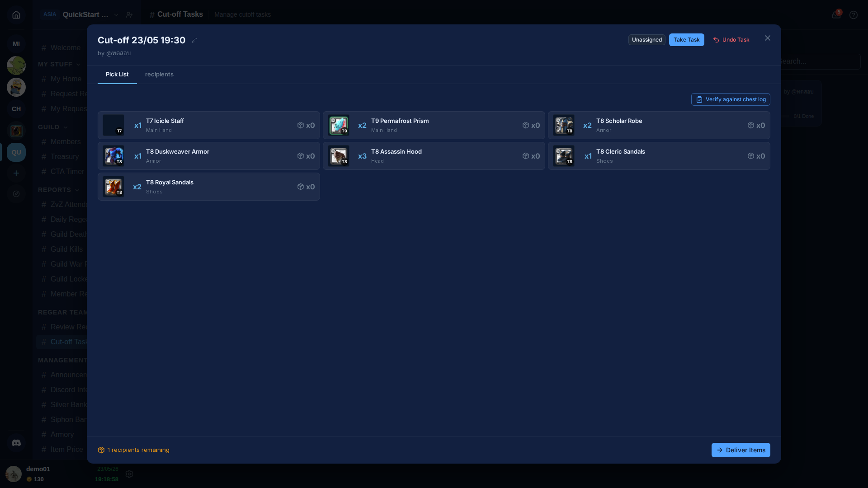Viewport: 868px width, 488px height.
Task: Select the QU server avatar
Action: point(16,152)
